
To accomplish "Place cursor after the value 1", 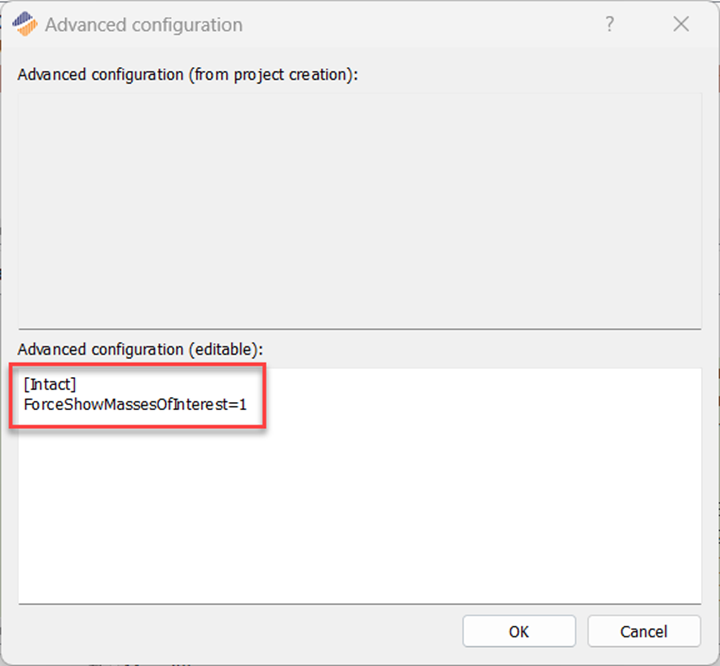I will tap(248, 405).
